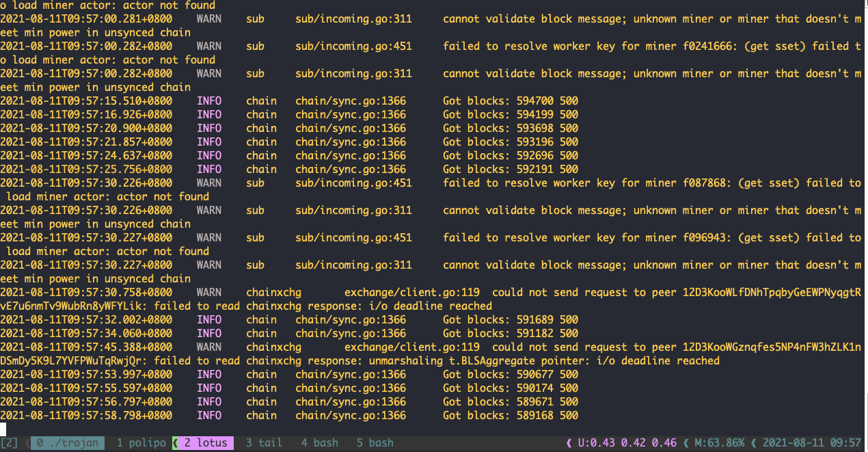The width and height of the screenshot is (868, 452).
Task: Click log line Got blocks: 591182 500
Action: point(510,333)
